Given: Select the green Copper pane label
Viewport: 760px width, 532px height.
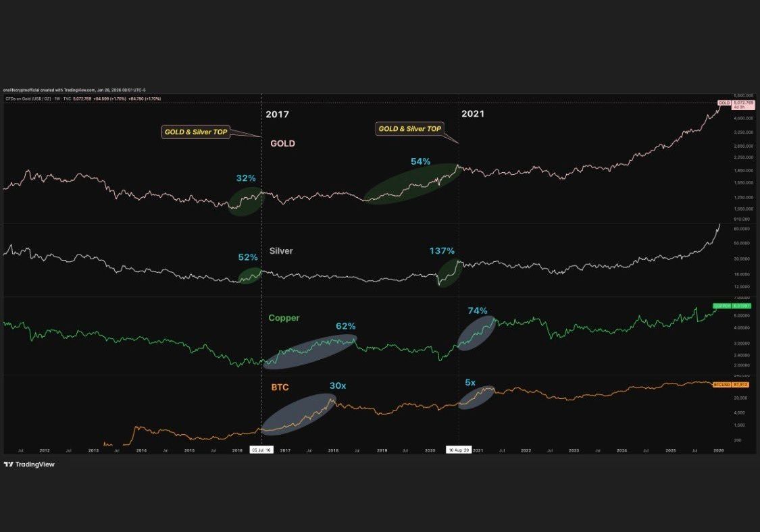Looking at the screenshot, I should click(x=283, y=317).
